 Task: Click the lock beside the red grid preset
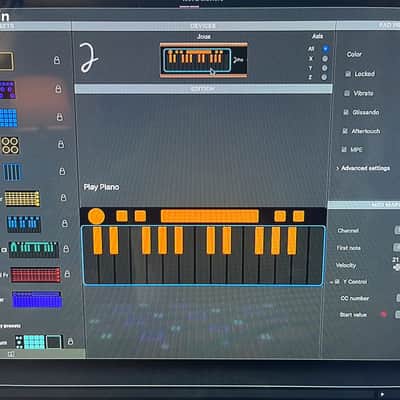[67, 274]
